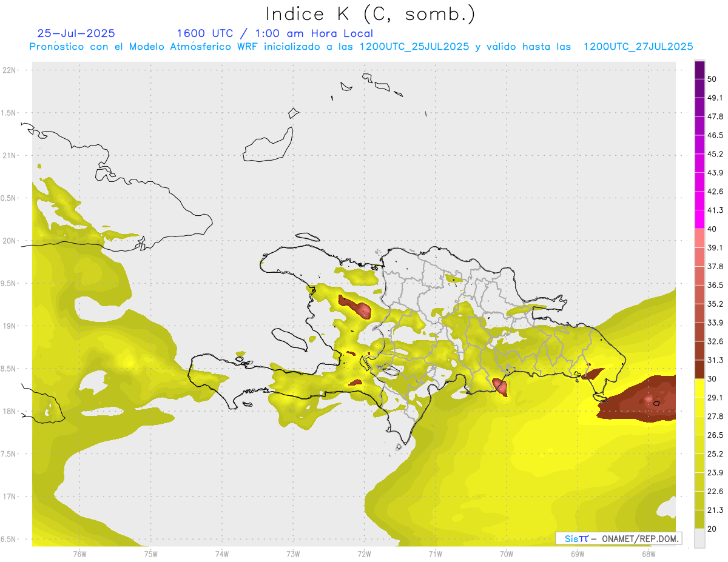Viewport: 728px width, 562px height.
Task: Click the "21N" latitude label
Action: click(10, 155)
